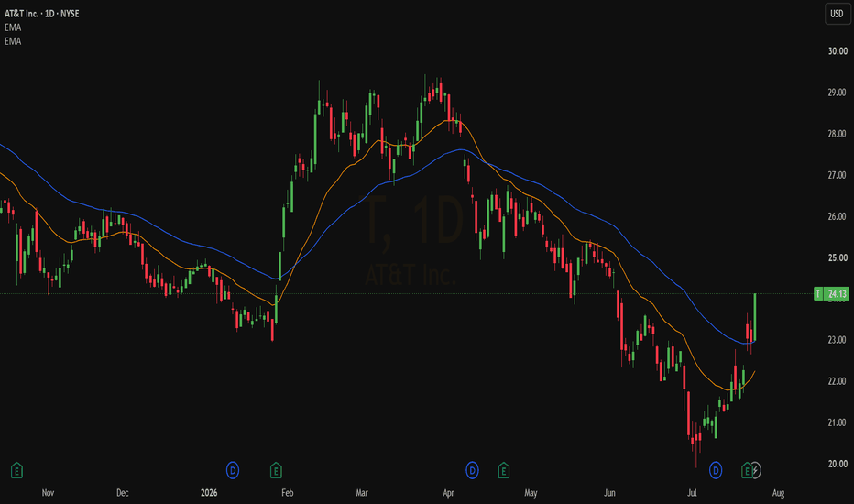Click the 22.00 price axis label
The width and height of the screenshot is (854, 504).
point(838,381)
